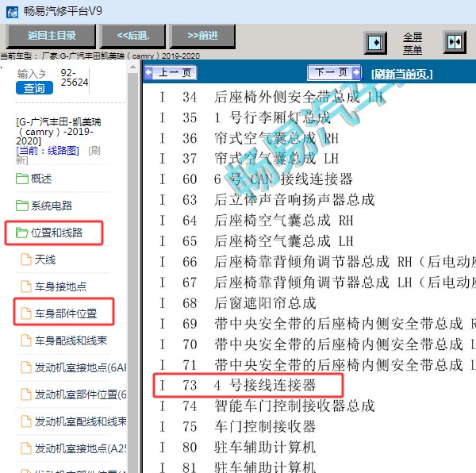Open the 车身部件位置 document

[66, 313]
